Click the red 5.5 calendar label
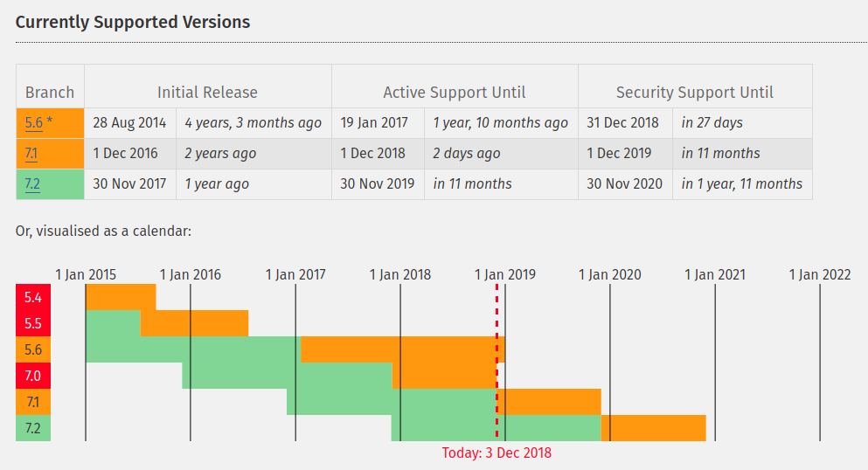868x470 pixels. pos(33,323)
